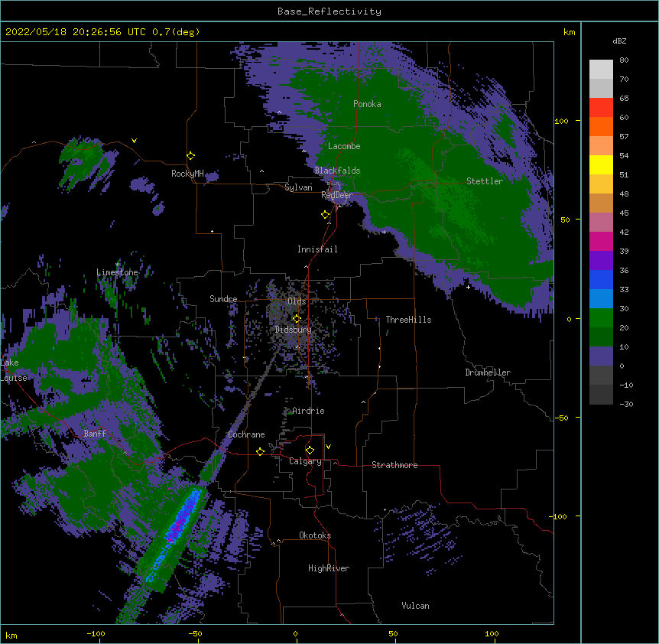Viewport: 659px width, 644px height.
Task: Pick the red swatch between 65 and 60 dBZ
Action: pyautogui.click(x=601, y=107)
